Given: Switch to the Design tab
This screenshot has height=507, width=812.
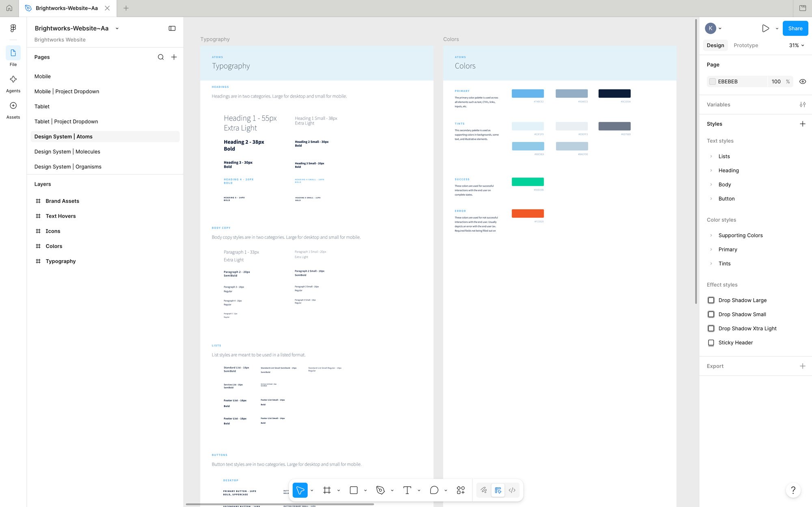Looking at the screenshot, I should coord(715,45).
